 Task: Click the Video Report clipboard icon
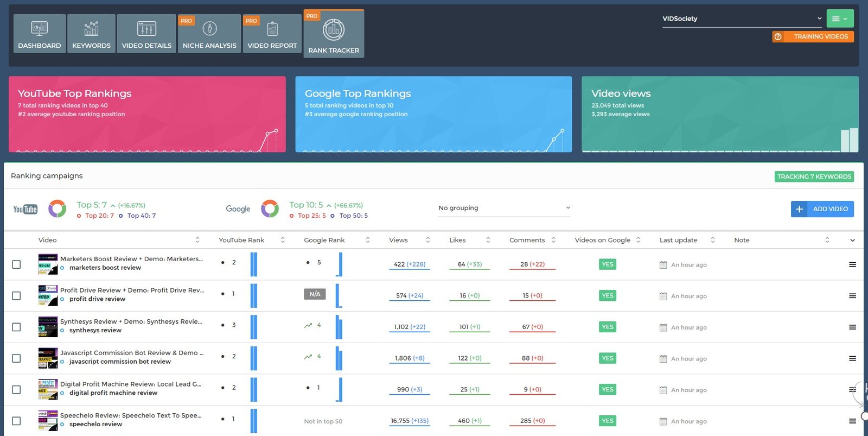pyautogui.click(x=272, y=28)
